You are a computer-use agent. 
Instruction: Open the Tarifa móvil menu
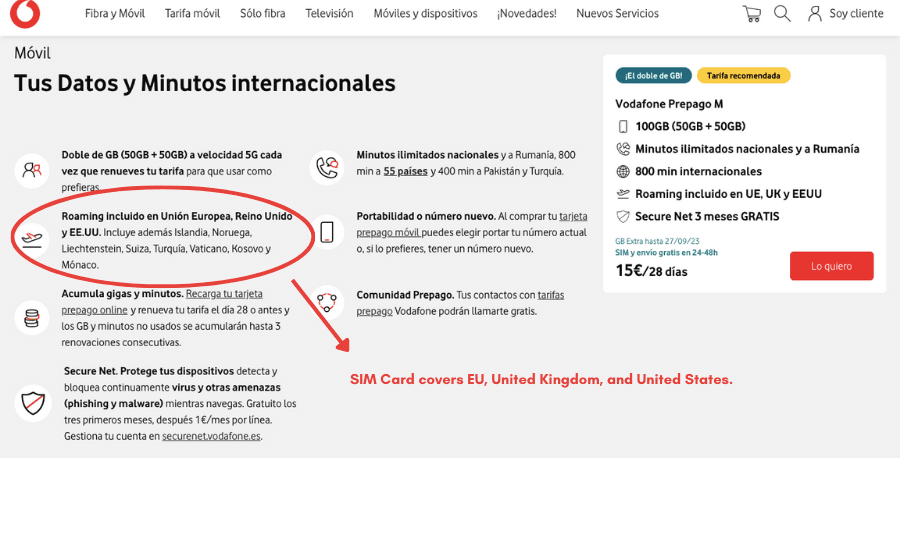(192, 13)
